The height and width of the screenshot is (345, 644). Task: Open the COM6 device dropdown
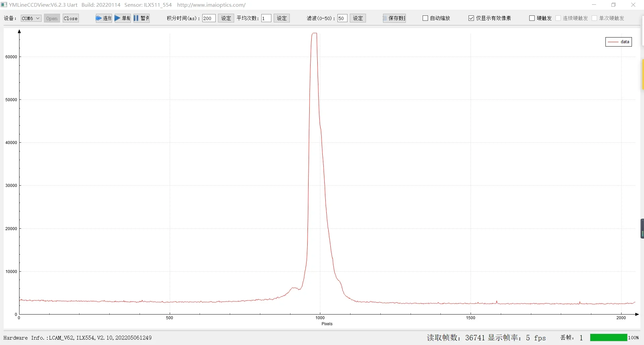[x=31, y=18]
